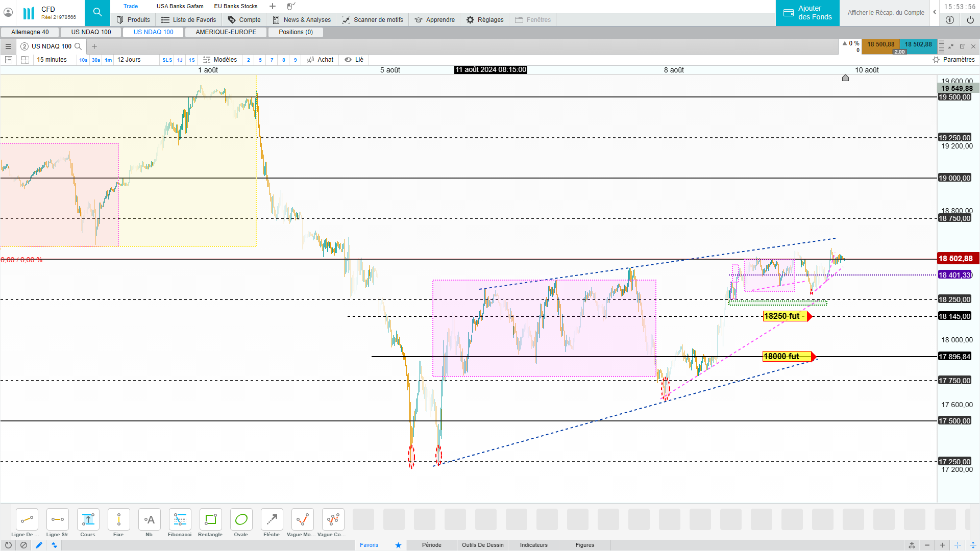Click the pencil edit icon at bottom-left

click(x=39, y=545)
